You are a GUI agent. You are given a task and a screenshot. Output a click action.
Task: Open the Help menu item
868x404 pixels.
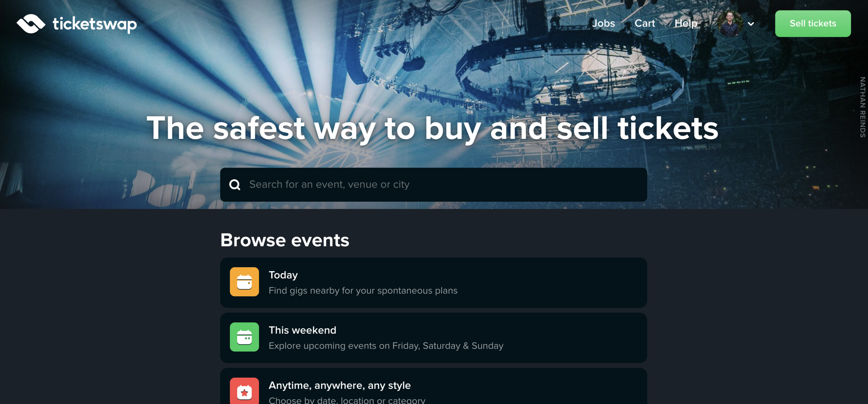click(x=686, y=23)
